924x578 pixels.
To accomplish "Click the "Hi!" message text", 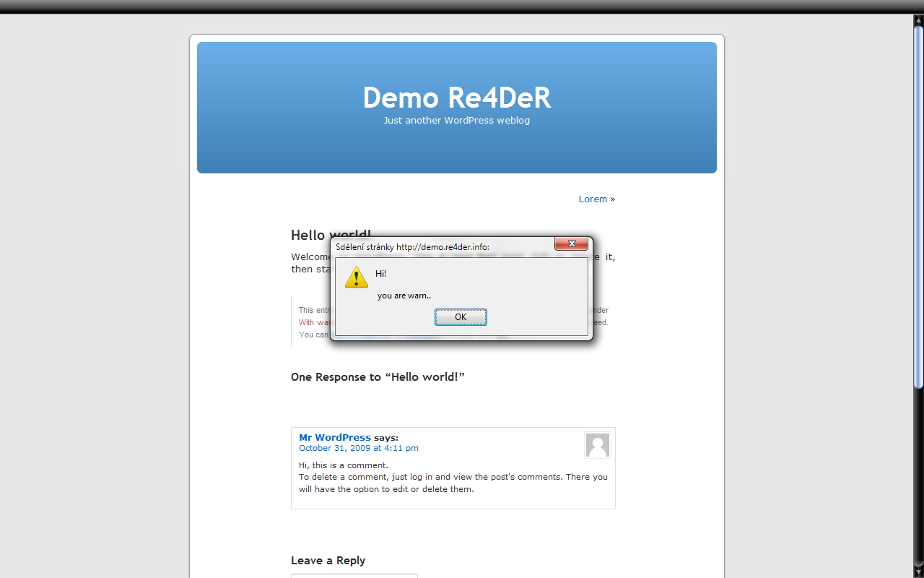I will click(380, 274).
